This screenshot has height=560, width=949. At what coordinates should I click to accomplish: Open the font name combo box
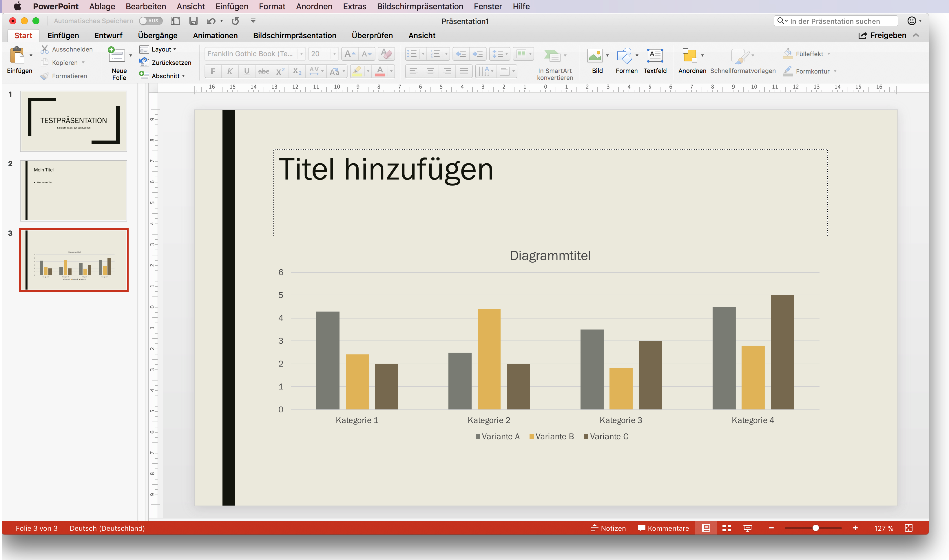tap(255, 54)
